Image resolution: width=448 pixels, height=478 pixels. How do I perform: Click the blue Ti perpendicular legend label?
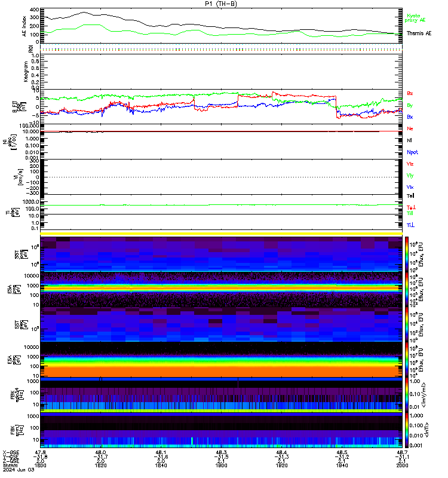click(410, 225)
